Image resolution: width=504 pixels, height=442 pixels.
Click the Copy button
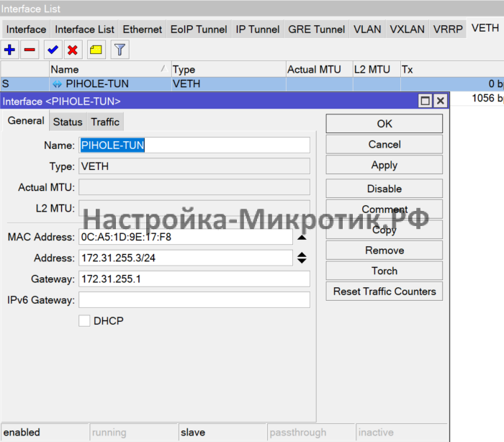(x=384, y=230)
